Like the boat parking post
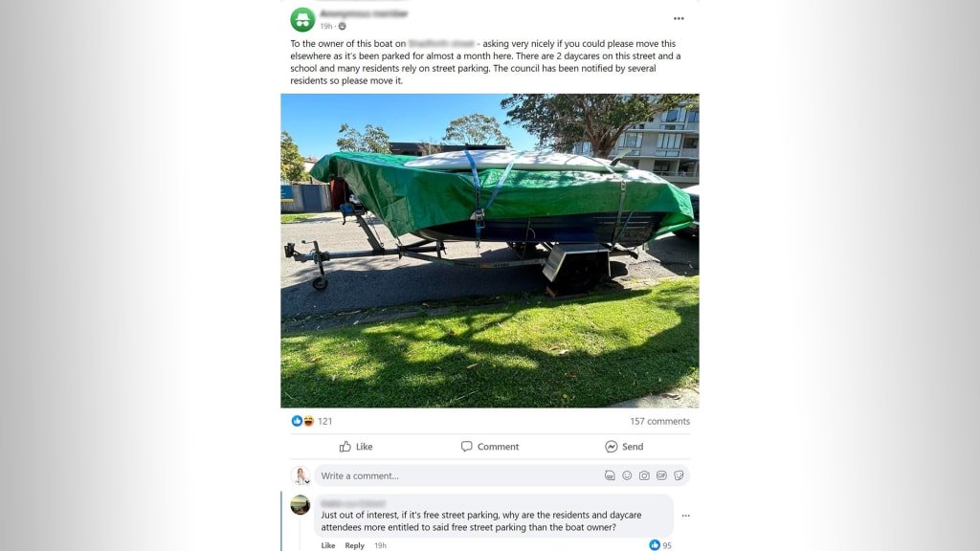This screenshot has width=980, height=551. 356,446
